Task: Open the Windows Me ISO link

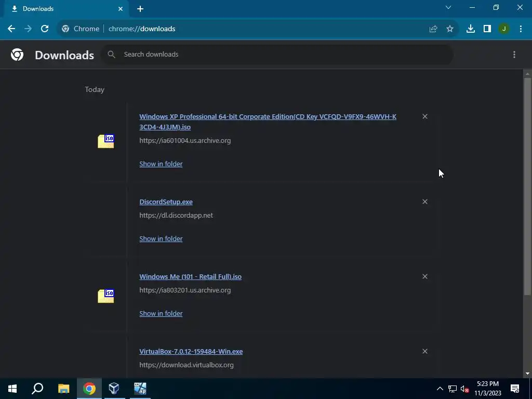Action: [x=190, y=276]
